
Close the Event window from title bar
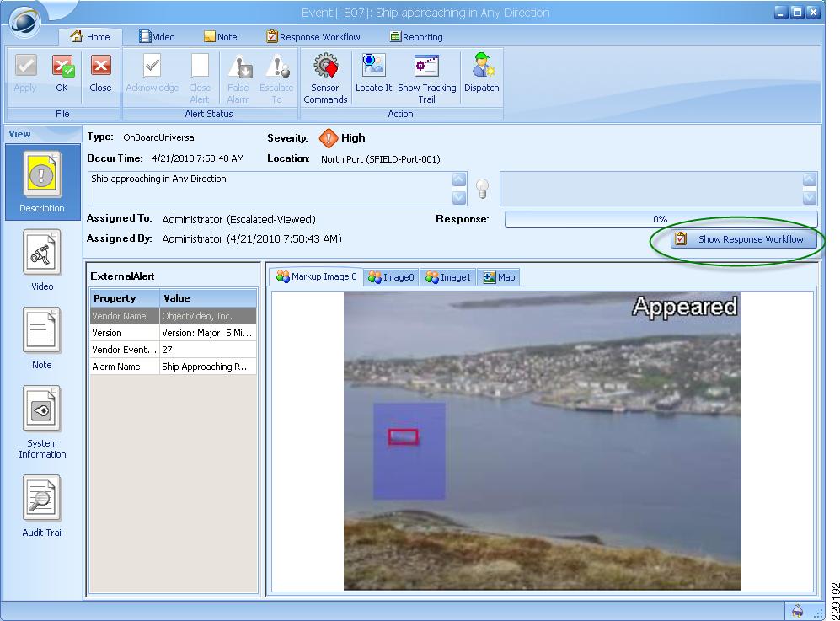(x=813, y=13)
